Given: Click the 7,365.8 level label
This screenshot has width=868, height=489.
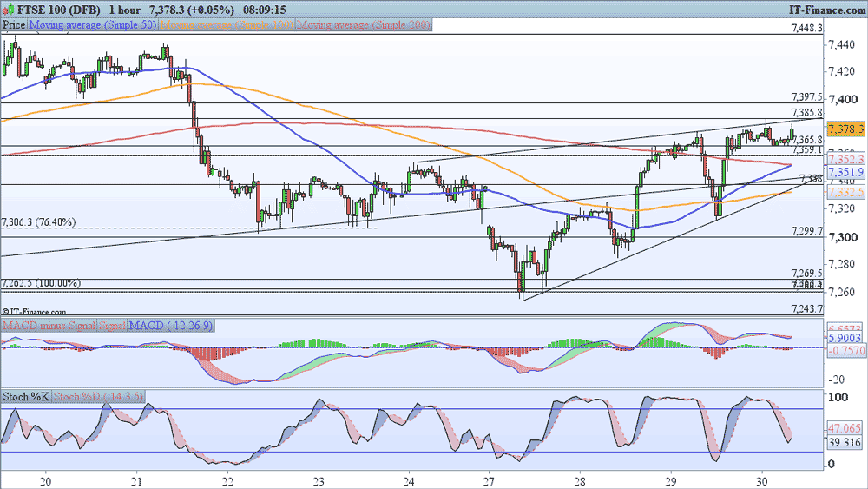Looking at the screenshot, I should [807, 141].
